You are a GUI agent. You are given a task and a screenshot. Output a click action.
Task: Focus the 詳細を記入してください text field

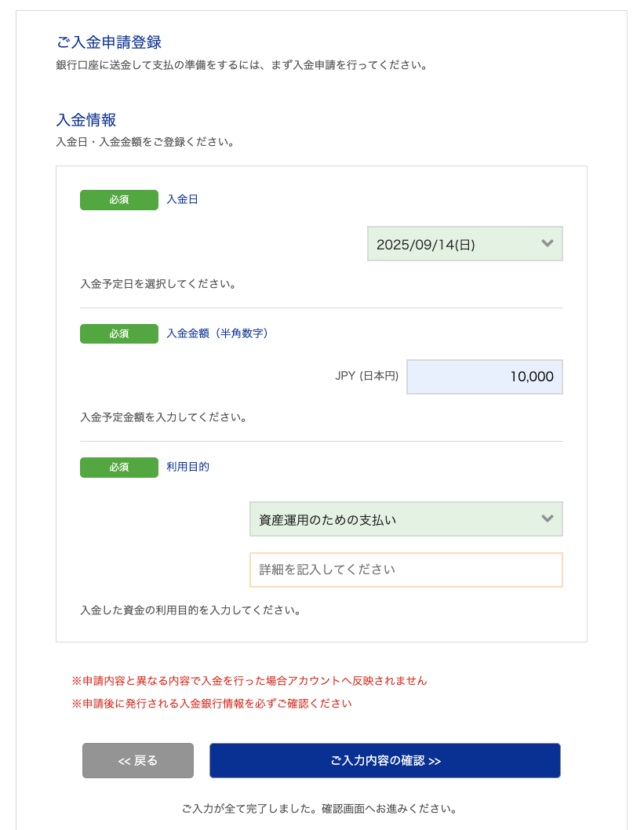pyautogui.click(x=406, y=570)
